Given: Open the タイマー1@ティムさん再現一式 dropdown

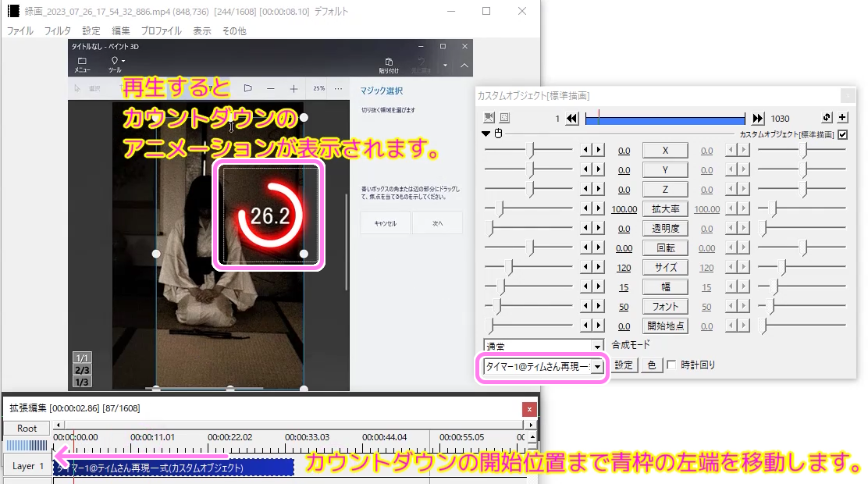Looking at the screenshot, I should 598,365.
